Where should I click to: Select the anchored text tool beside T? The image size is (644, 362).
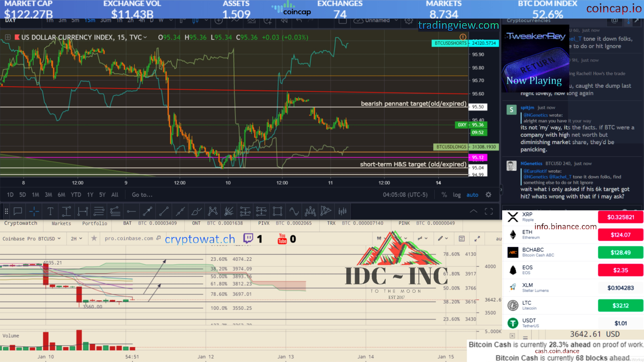(66, 211)
